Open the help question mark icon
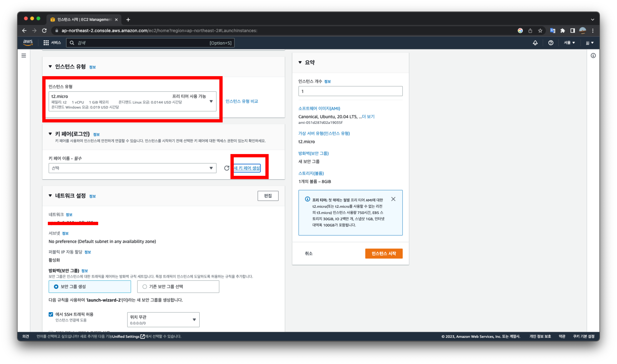Image resolution: width=617 pixels, height=364 pixels. pyautogui.click(x=551, y=43)
